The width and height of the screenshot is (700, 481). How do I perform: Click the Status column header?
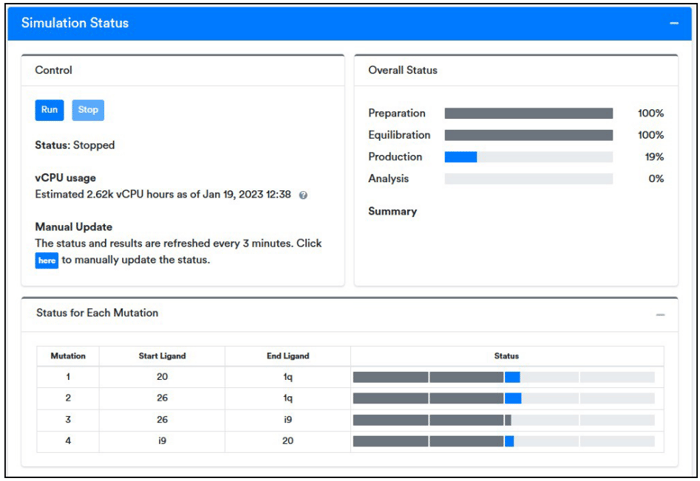[x=506, y=356]
